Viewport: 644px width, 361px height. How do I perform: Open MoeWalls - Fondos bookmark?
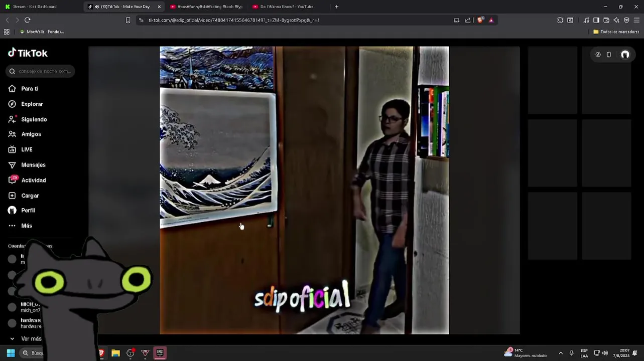tap(42, 32)
